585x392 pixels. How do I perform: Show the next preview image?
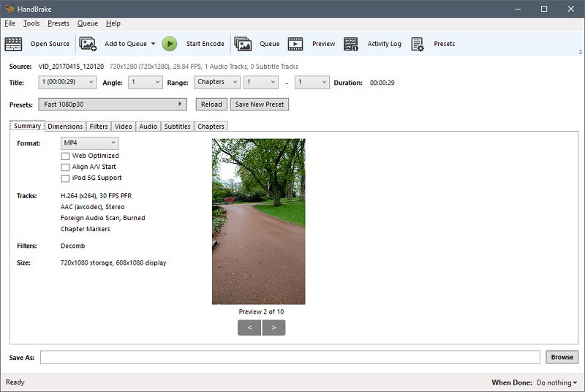pos(274,328)
